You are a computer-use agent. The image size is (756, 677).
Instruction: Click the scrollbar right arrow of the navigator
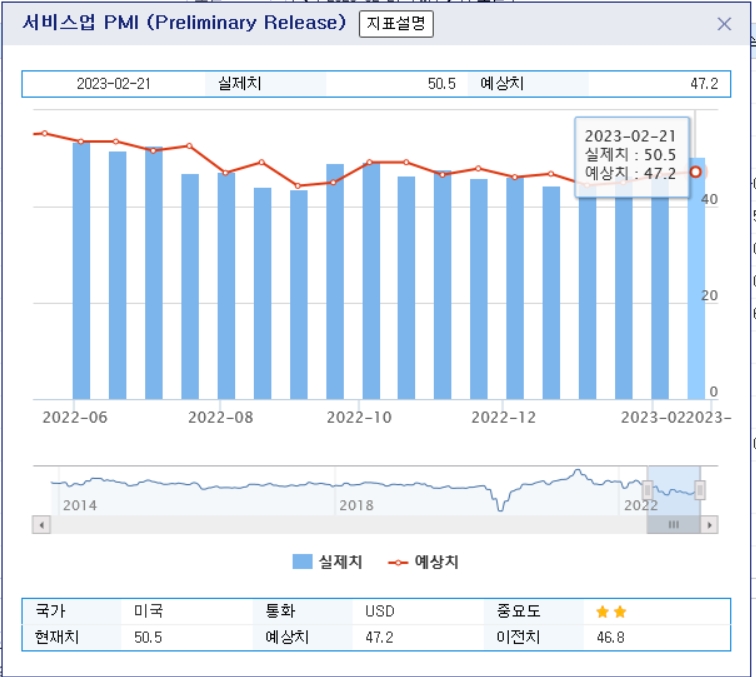[709, 525]
